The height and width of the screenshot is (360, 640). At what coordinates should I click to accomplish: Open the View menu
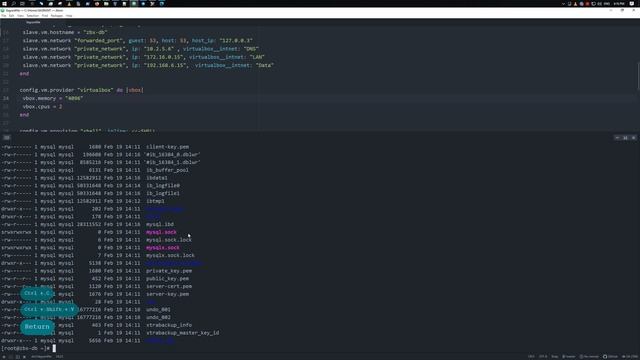(x=20, y=16)
